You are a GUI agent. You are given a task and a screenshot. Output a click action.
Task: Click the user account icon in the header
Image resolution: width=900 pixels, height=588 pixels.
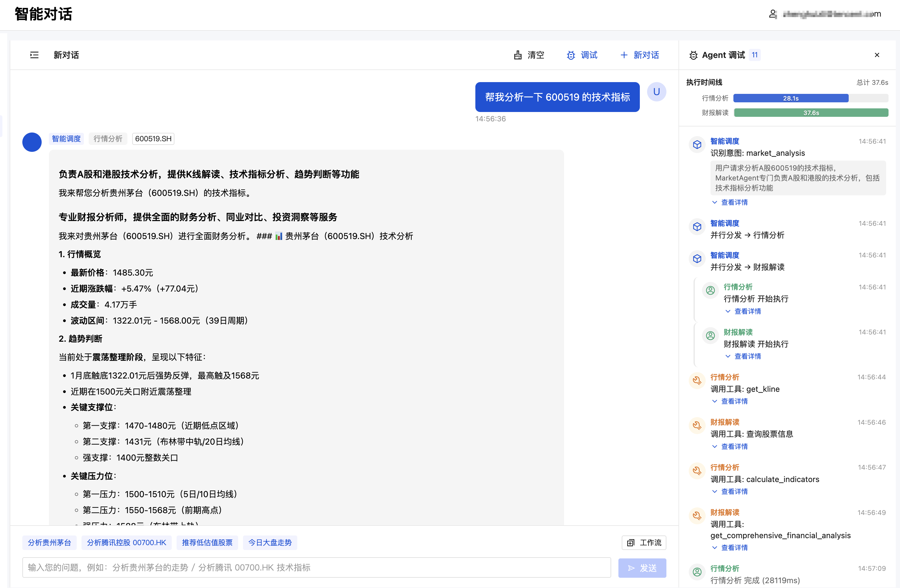[x=773, y=14]
